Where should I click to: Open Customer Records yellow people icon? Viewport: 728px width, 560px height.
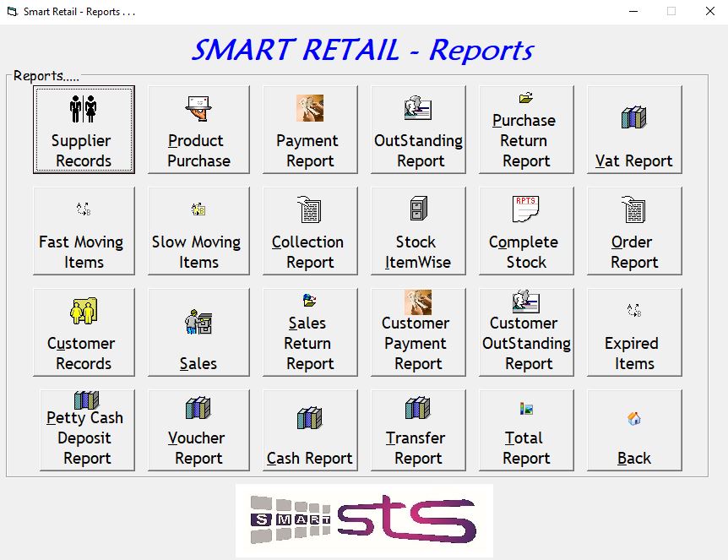[84, 311]
